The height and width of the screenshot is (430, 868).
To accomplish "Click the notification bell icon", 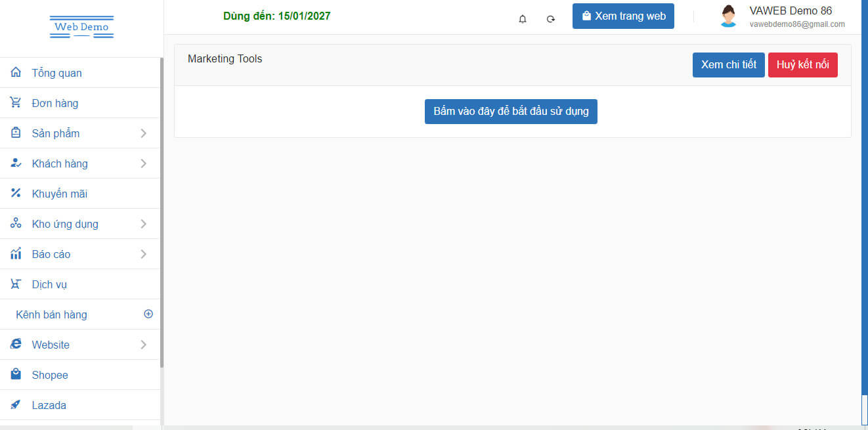I will [x=523, y=19].
